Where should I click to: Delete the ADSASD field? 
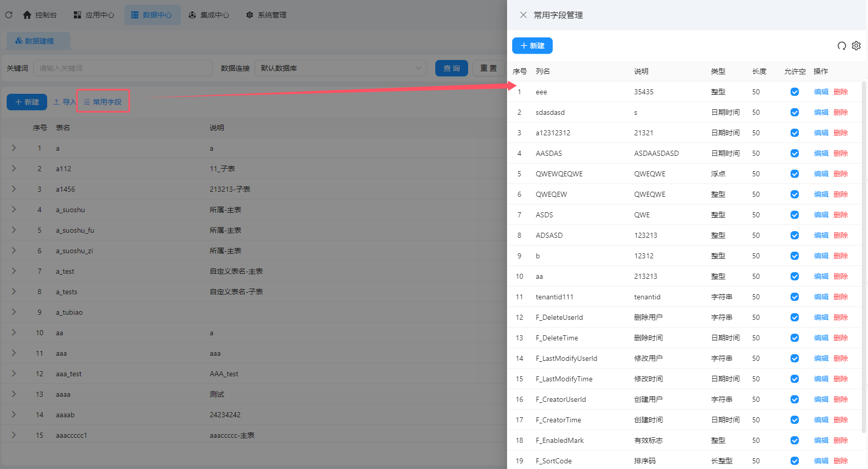tap(841, 235)
